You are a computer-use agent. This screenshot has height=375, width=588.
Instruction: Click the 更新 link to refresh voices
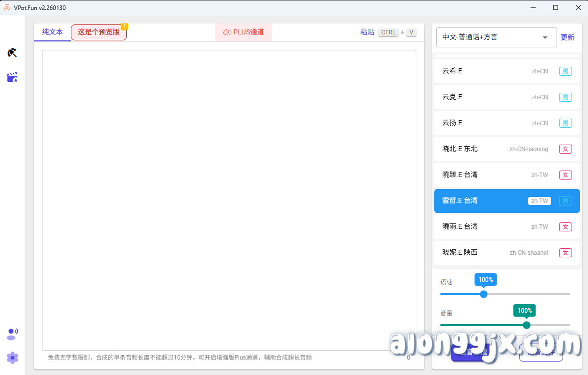[568, 37]
